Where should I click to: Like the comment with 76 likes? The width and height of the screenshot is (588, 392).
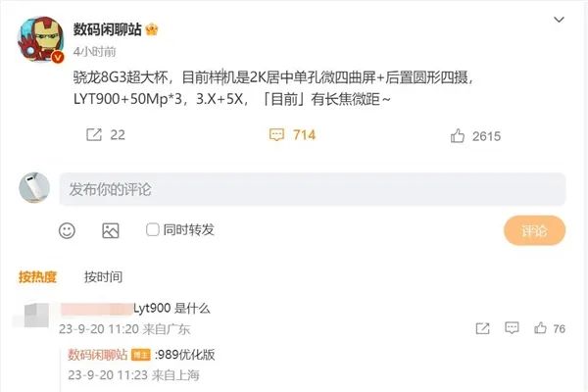click(x=540, y=328)
